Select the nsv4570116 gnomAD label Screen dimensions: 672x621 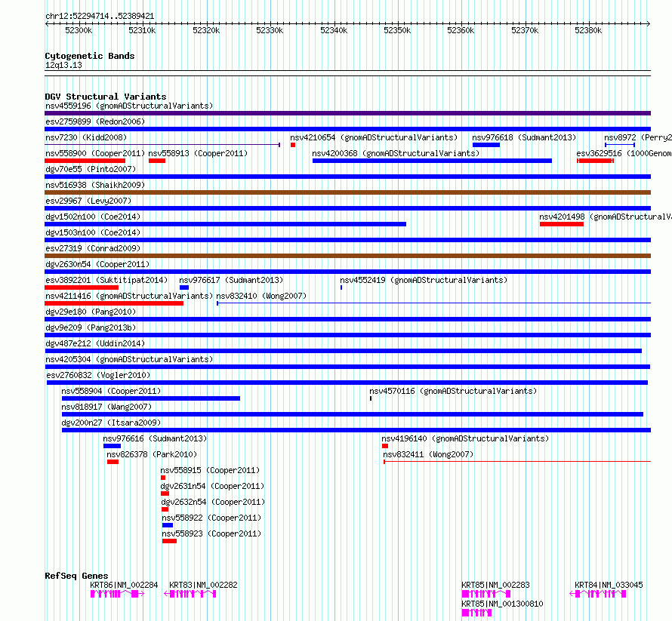pos(453,391)
